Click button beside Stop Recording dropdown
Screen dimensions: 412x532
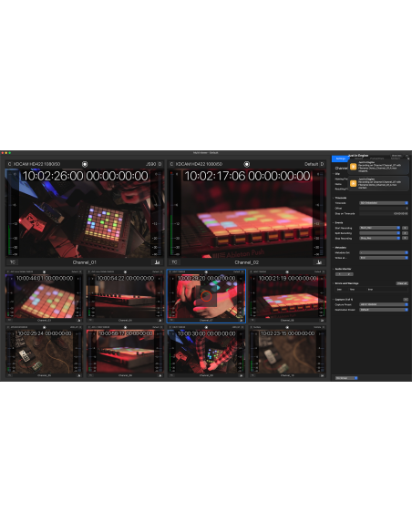pos(405,238)
